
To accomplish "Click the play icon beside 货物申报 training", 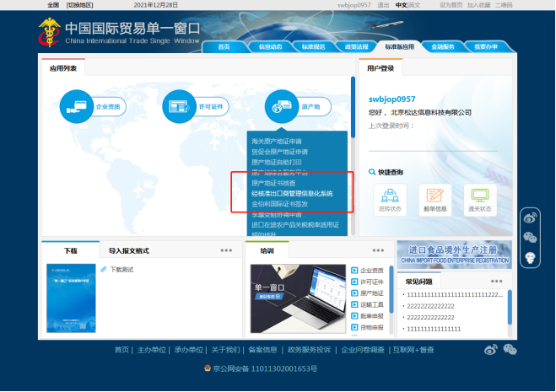I will 354,327.
